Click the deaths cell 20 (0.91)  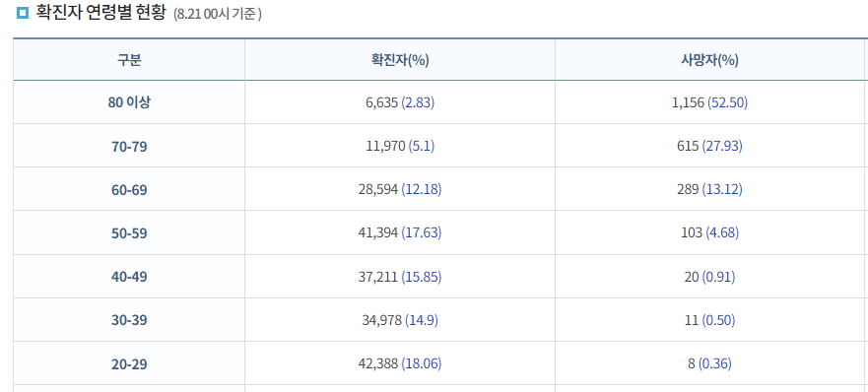[709, 277]
